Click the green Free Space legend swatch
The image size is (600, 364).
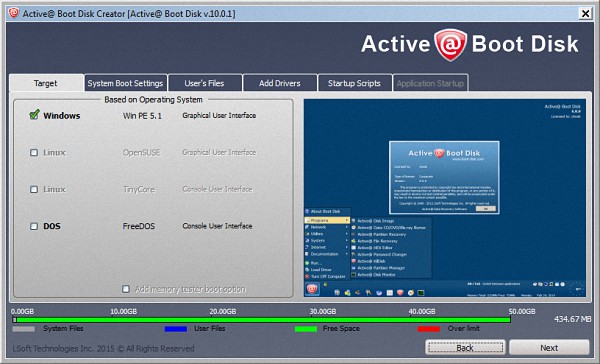click(306, 329)
